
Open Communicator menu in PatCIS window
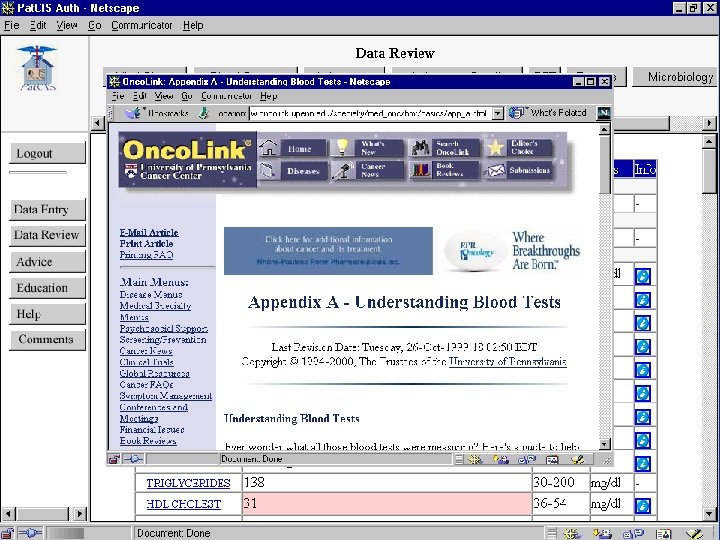[x=141, y=26]
